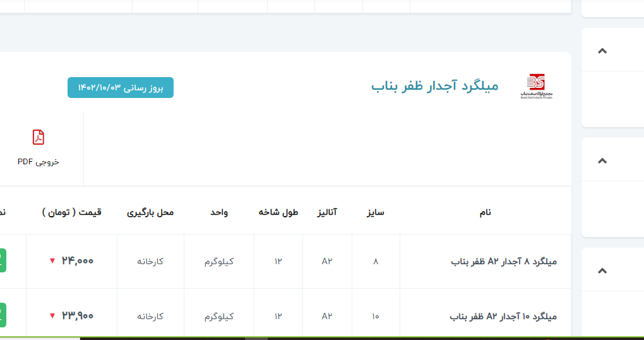Viewport: 644px width, 340px height.
Task: Collapse the topmost right sidebar panel chevron
Action: [602, 51]
